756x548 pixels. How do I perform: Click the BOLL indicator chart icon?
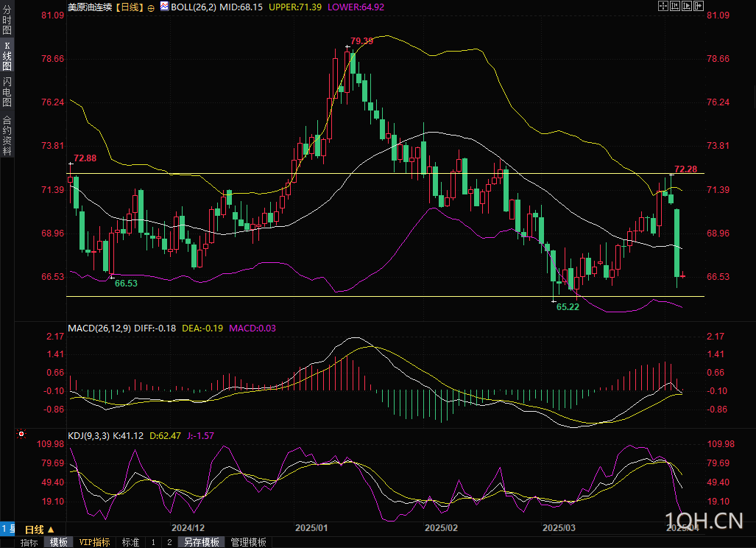pos(164,7)
